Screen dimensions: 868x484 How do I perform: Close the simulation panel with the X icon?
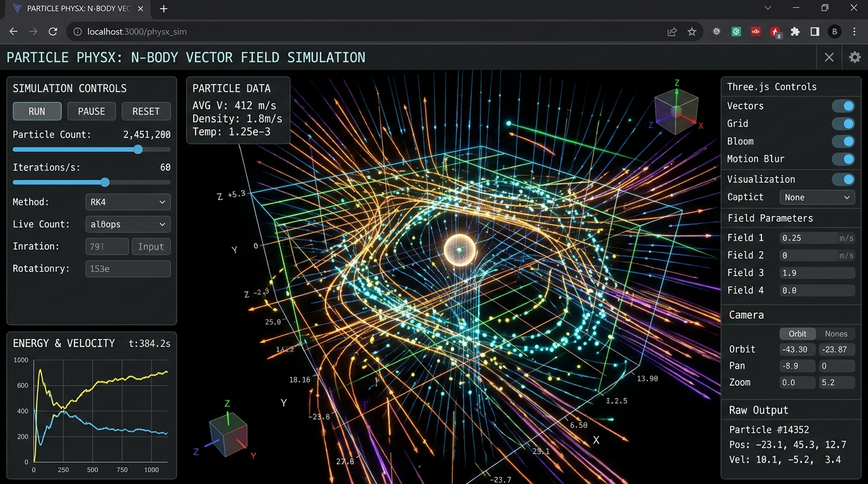coord(829,57)
